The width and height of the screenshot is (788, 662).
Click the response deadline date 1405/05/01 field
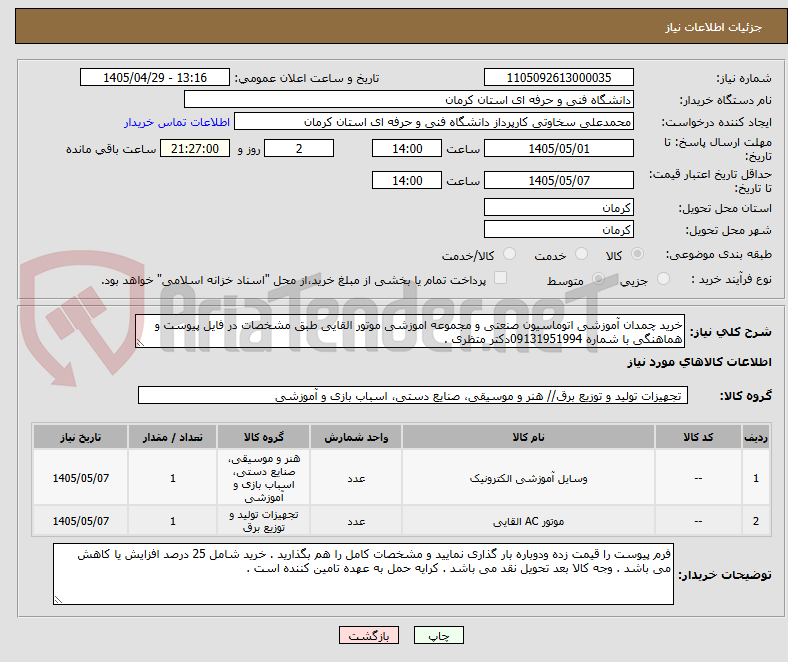[x=558, y=149]
